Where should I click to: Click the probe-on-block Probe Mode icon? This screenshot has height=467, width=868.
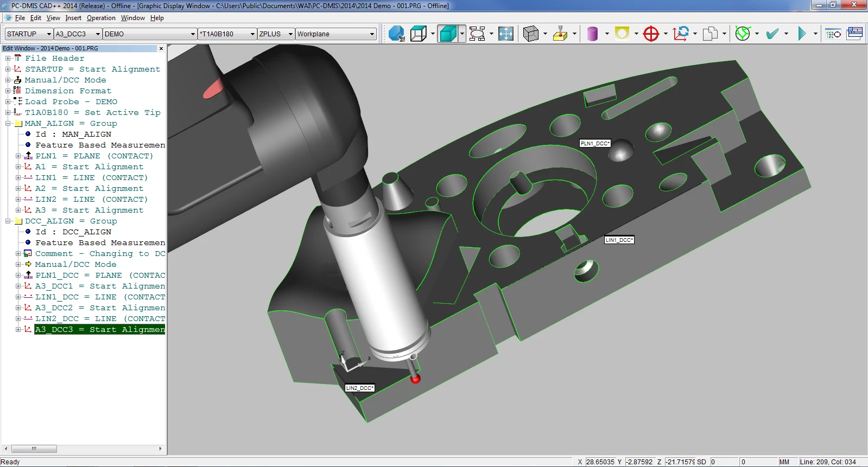[x=560, y=34]
